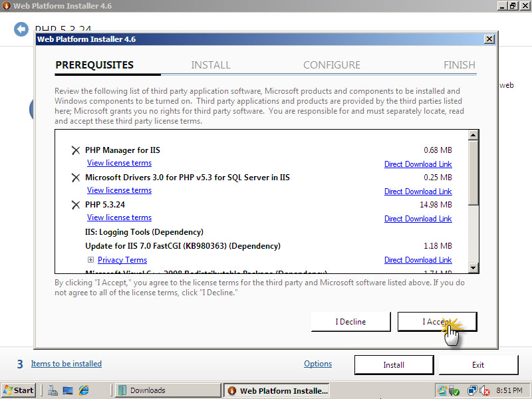Click the list scrollbar up arrow

[473, 135]
